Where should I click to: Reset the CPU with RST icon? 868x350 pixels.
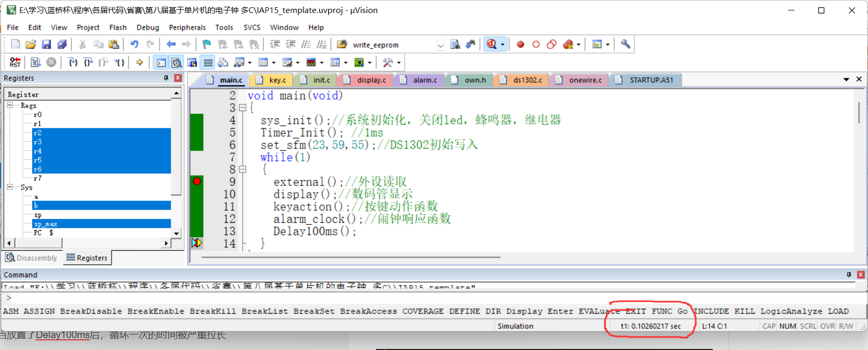tap(15, 63)
